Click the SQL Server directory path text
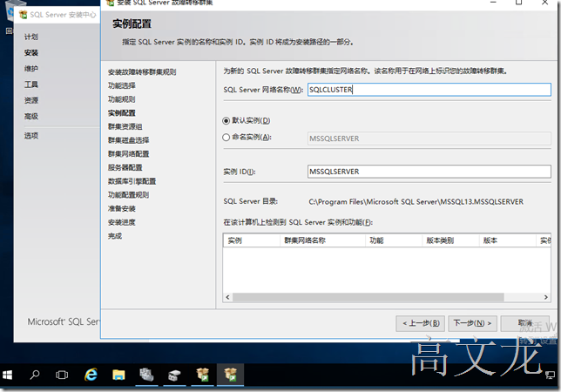This screenshot has height=392, width=561. 416,202
